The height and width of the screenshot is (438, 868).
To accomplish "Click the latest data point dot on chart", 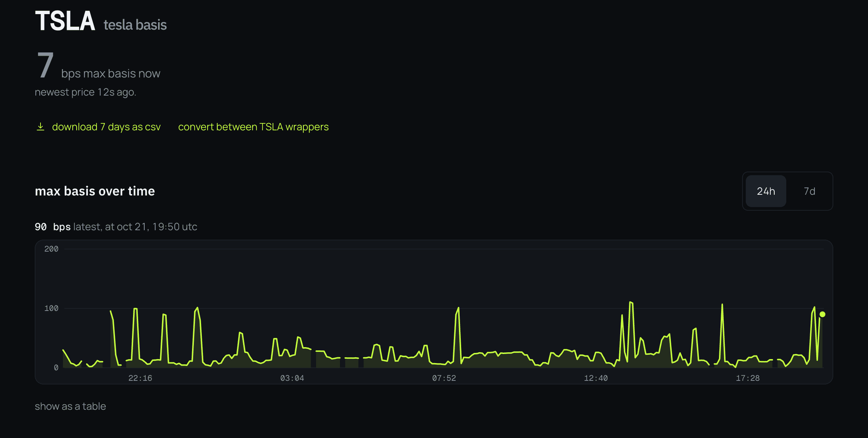I will (x=822, y=314).
